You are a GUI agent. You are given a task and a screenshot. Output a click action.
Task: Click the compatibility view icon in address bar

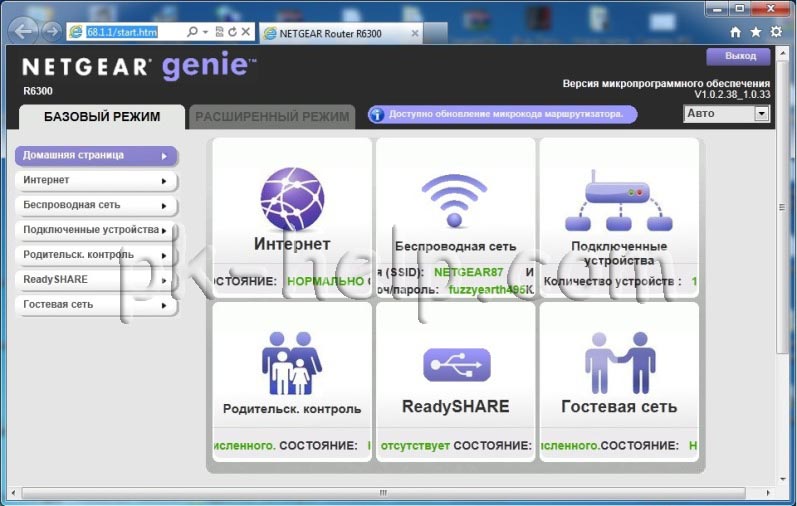tap(219, 32)
